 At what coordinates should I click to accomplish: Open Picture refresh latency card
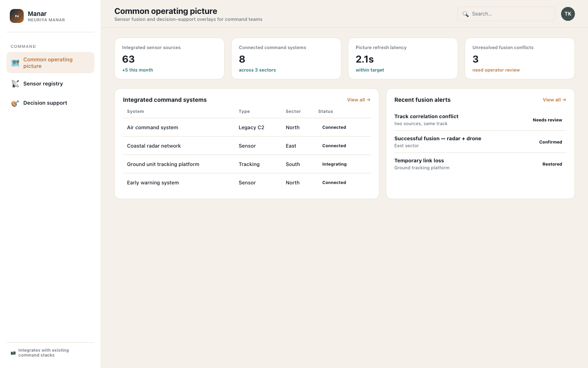tap(403, 58)
